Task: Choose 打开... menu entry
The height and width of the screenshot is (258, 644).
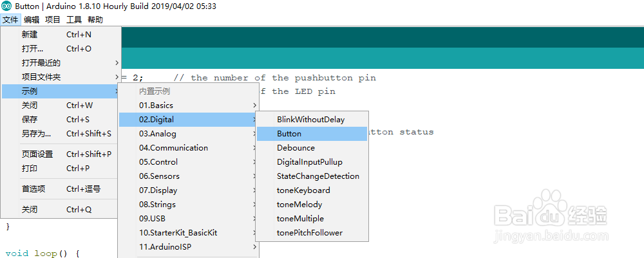Action: pos(61,49)
